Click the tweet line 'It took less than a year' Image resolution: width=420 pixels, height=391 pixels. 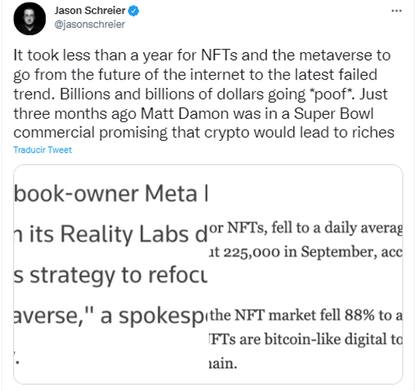point(202,55)
